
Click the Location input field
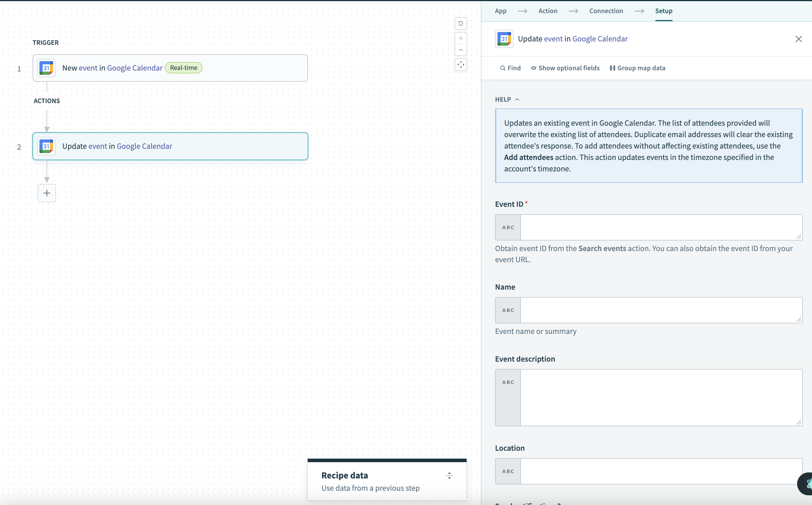[x=661, y=471]
